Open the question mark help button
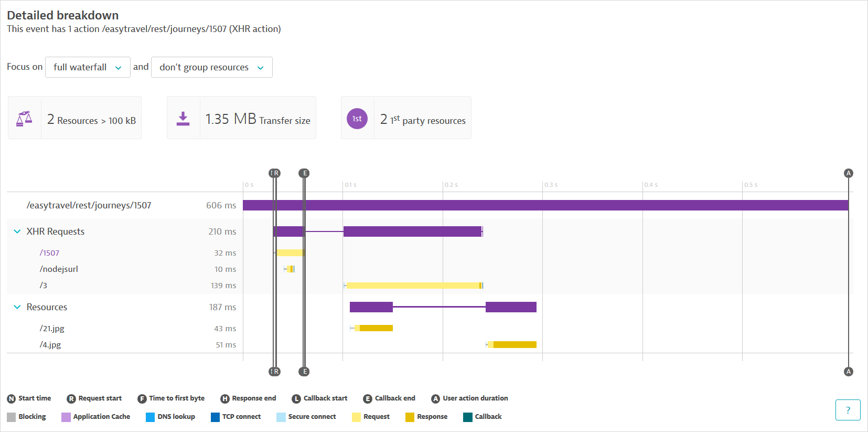 coord(848,410)
